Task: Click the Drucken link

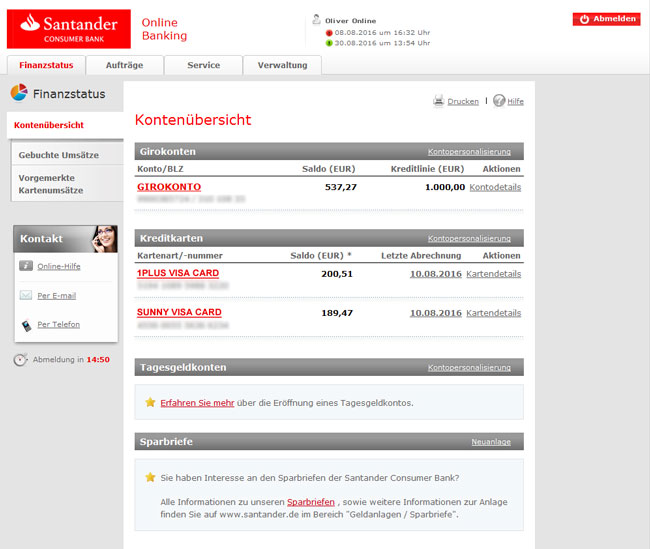Action: coord(463,102)
